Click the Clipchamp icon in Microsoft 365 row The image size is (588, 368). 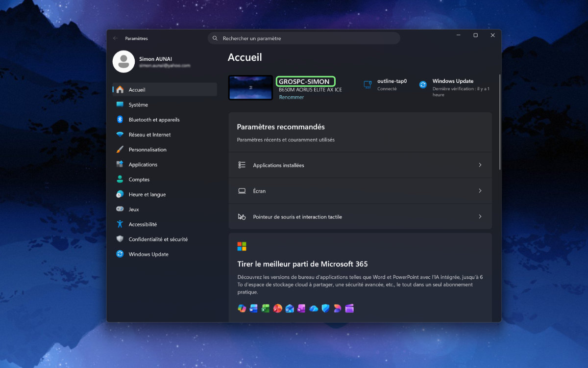[x=349, y=308]
